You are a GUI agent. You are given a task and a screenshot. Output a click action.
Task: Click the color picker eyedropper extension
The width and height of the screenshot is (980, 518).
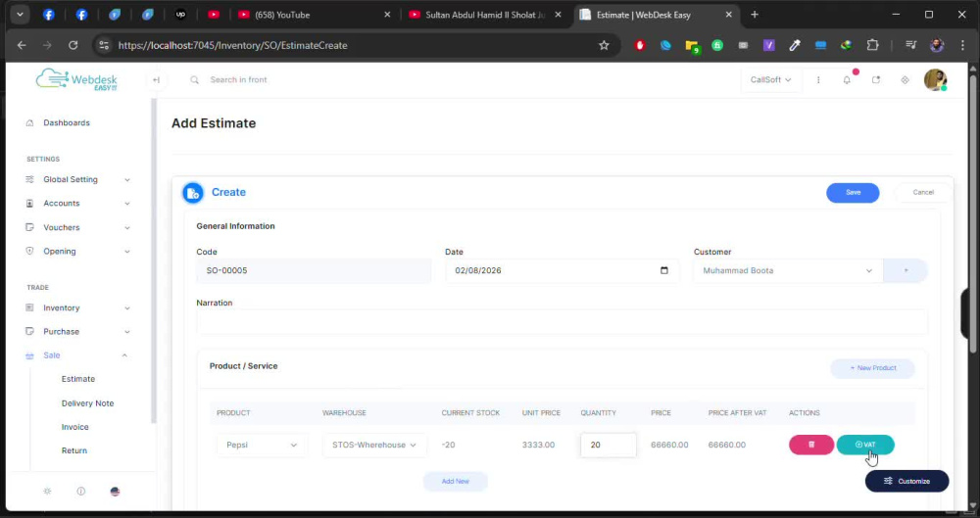click(x=795, y=45)
